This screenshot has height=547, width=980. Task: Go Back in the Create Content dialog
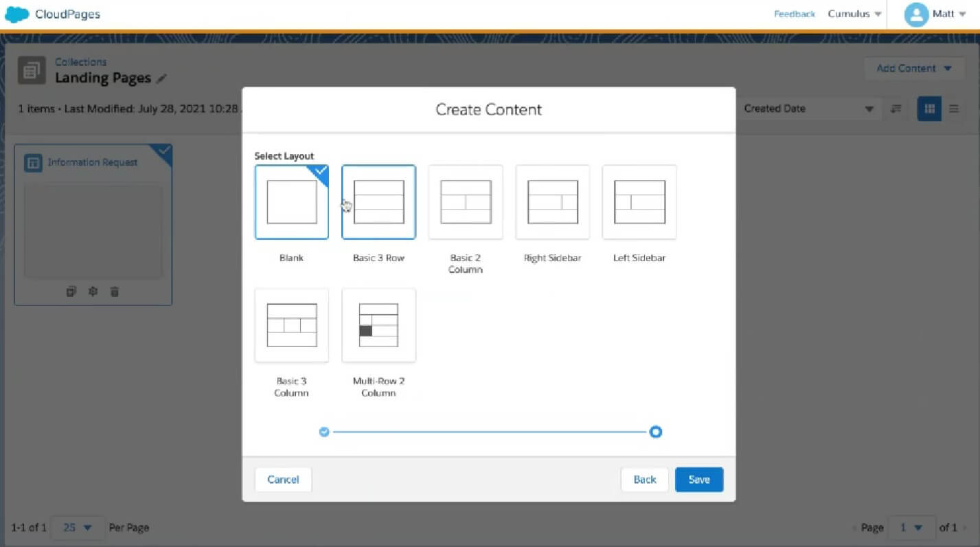coord(645,480)
